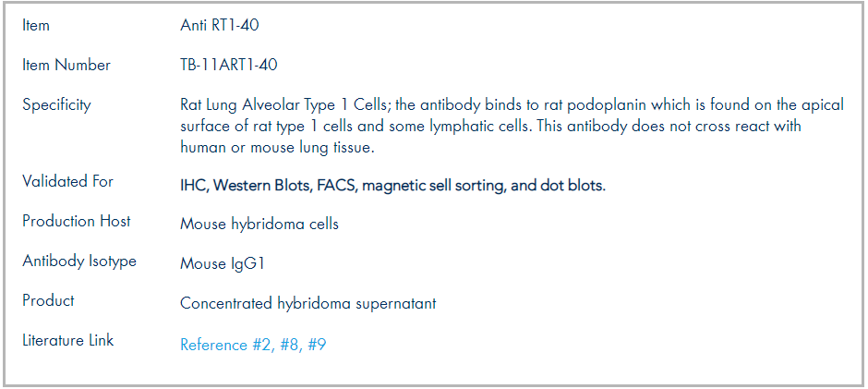Click the first line of the Specificity description

coord(512,104)
